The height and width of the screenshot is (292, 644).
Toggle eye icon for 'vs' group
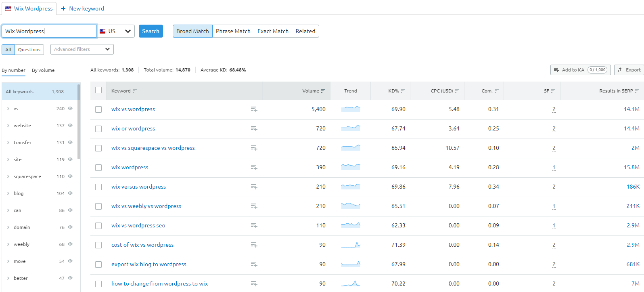coord(70,108)
